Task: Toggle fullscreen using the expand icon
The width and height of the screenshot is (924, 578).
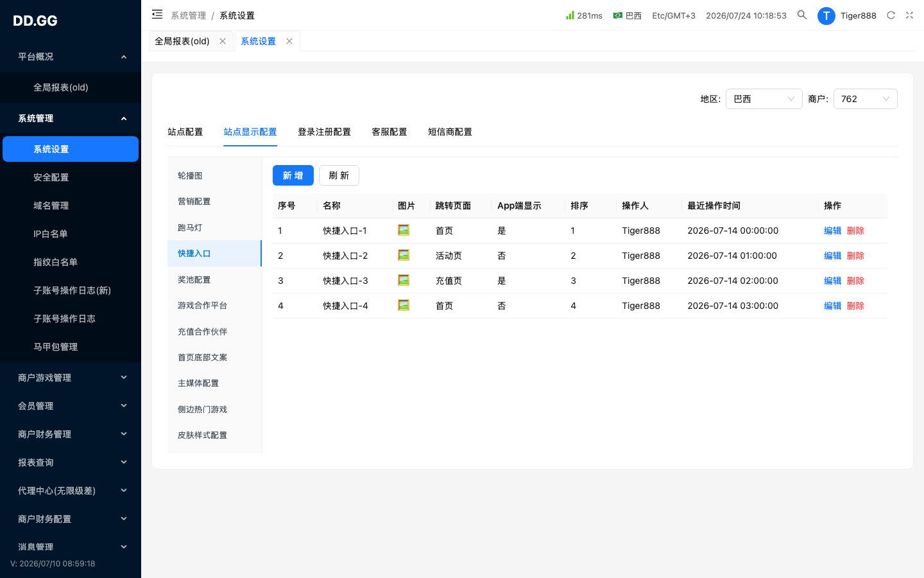Action: click(909, 15)
